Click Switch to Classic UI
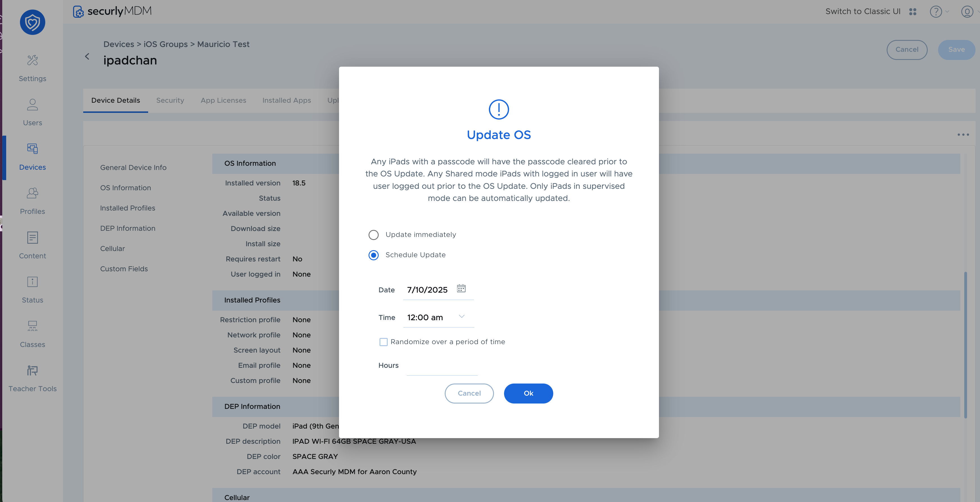980x502 pixels. click(x=863, y=12)
